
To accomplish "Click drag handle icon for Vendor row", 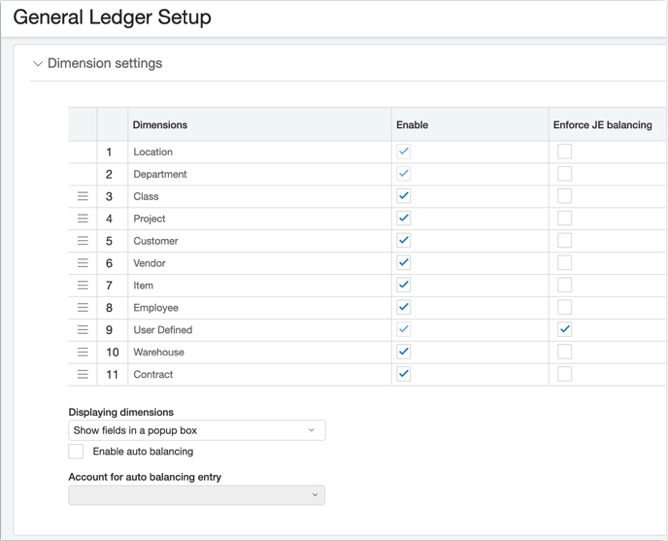I will (83, 263).
